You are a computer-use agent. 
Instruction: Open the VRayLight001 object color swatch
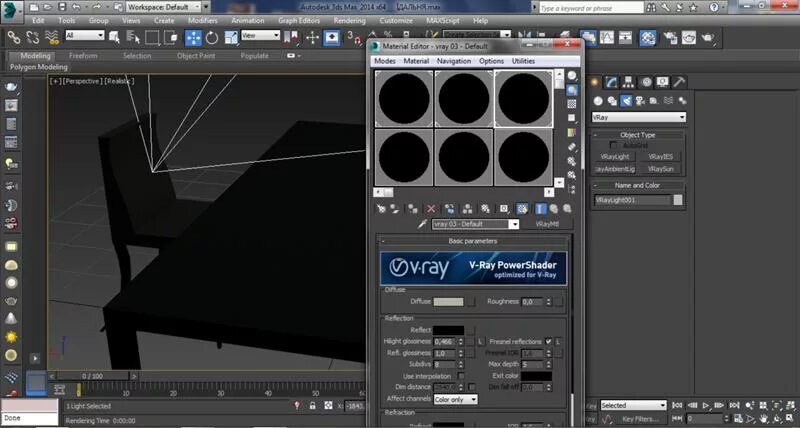click(678, 200)
